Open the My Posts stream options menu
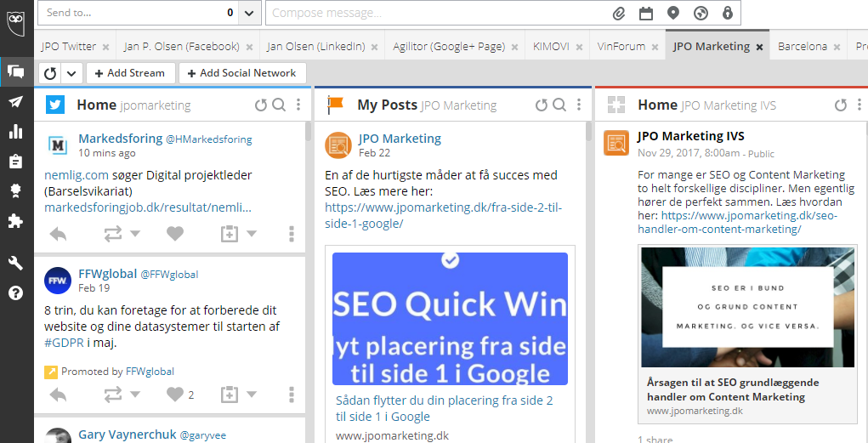This screenshot has width=868, height=443. (x=579, y=105)
